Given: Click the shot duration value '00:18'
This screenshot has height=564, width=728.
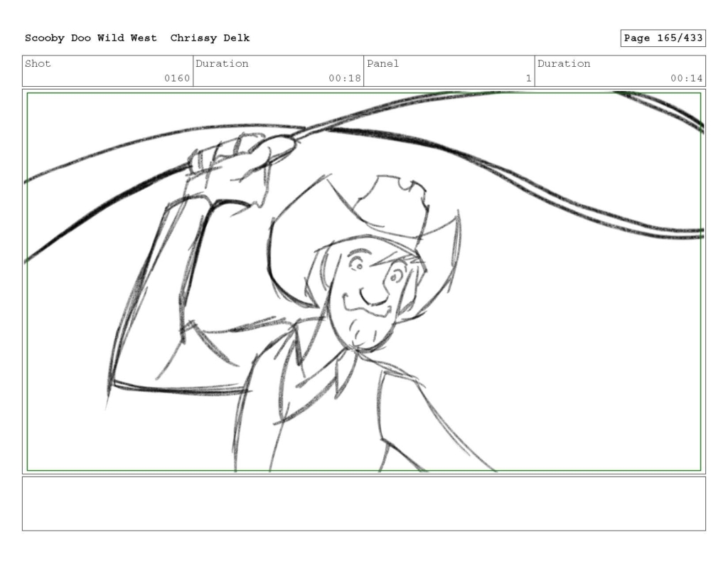Looking at the screenshot, I should (345, 78).
